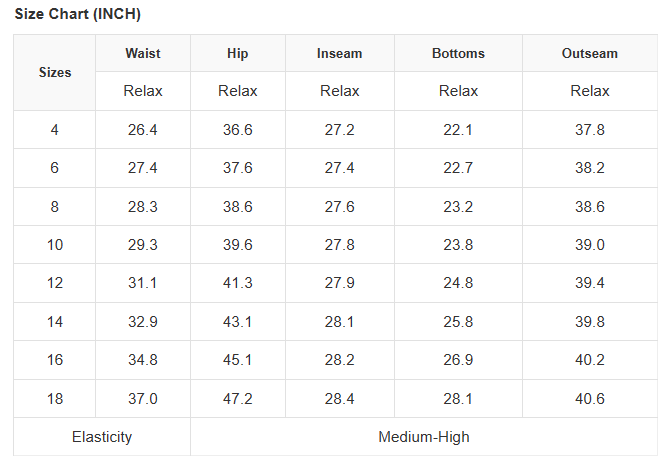Select the size 4 row label

point(55,130)
